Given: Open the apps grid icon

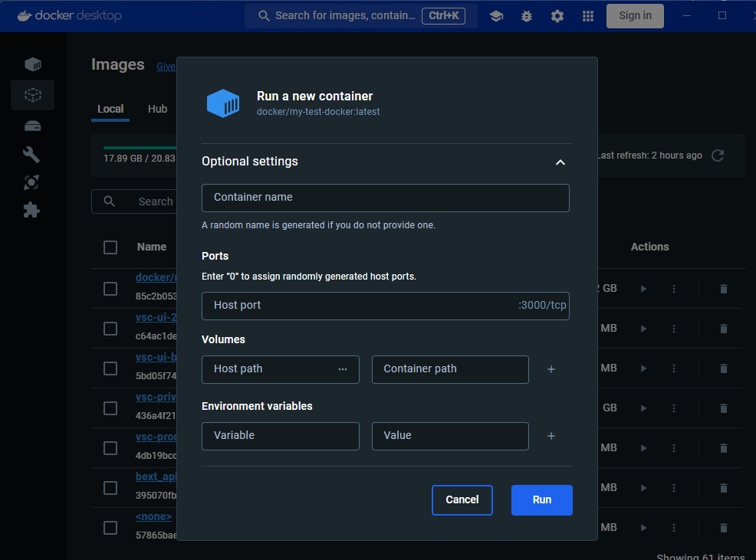Looking at the screenshot, I should [x=588, y=16].
